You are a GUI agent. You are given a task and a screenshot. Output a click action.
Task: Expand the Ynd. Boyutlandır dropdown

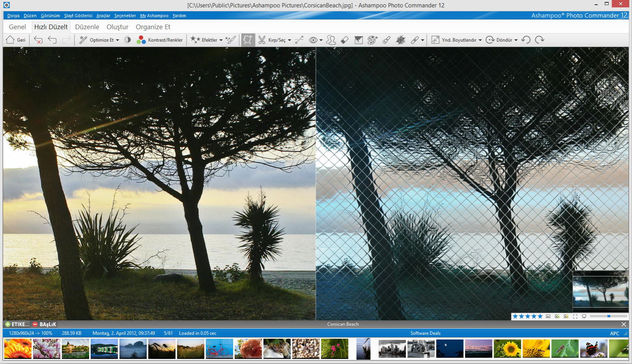480,40
